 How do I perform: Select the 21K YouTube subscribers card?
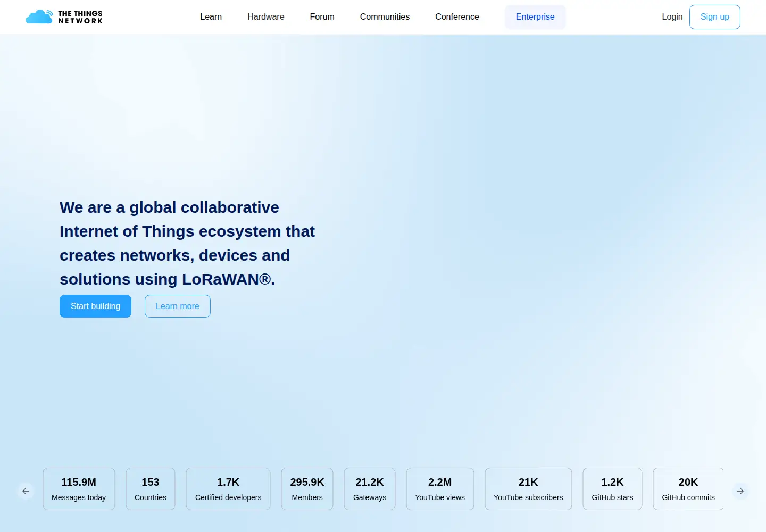[x=528, y=489]
